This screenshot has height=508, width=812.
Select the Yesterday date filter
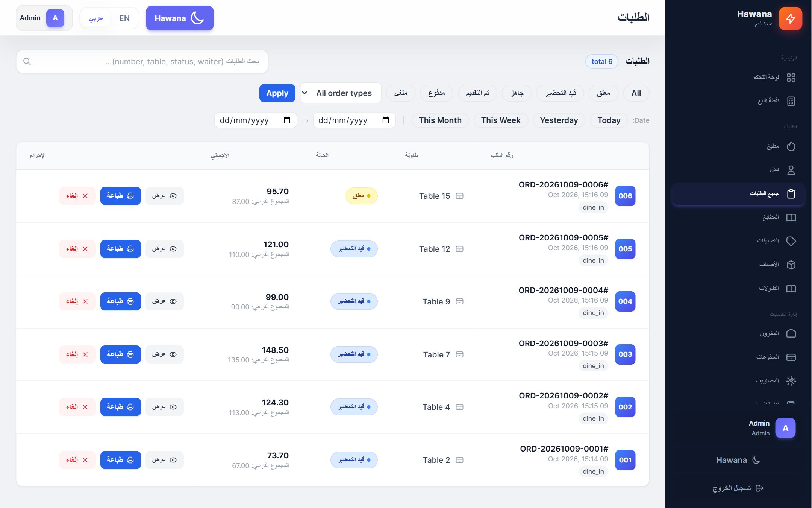(x=559, y=120)
